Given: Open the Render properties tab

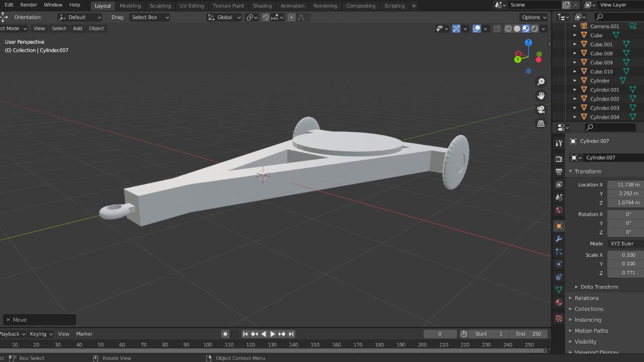Looking at the screenshot, I should (x=558, y=159).
